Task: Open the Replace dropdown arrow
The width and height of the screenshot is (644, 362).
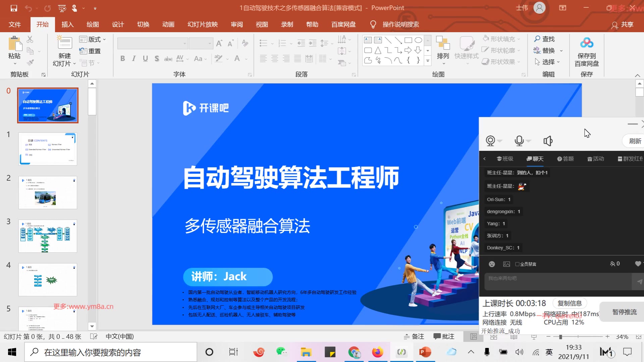Action: coord(561,51)
